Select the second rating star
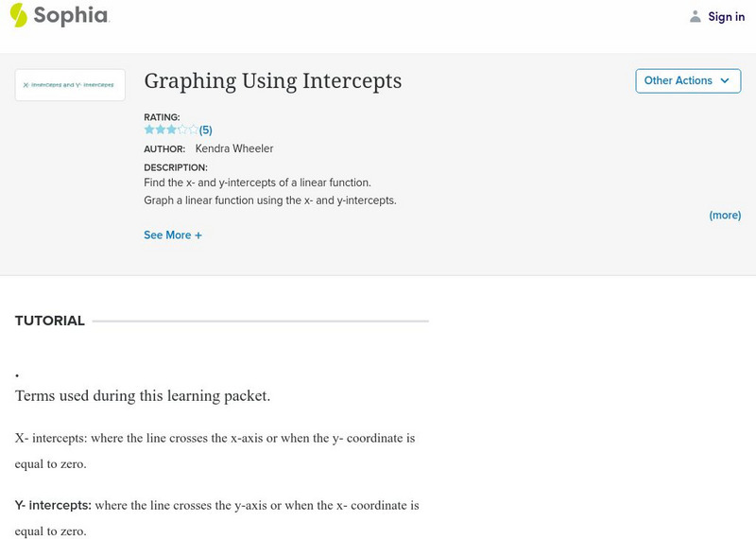Image resolution: width=756 pixels, height=539 pixels. tap(160, 130)
